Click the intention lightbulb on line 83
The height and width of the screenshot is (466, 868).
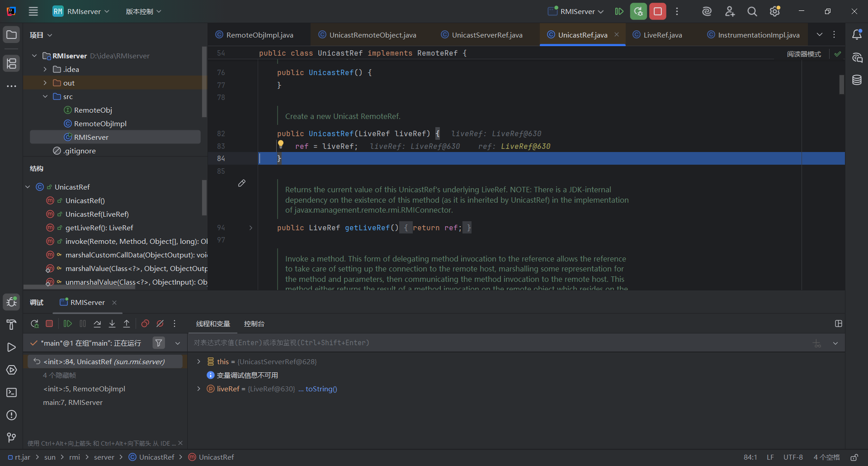[x=281, y=144]
